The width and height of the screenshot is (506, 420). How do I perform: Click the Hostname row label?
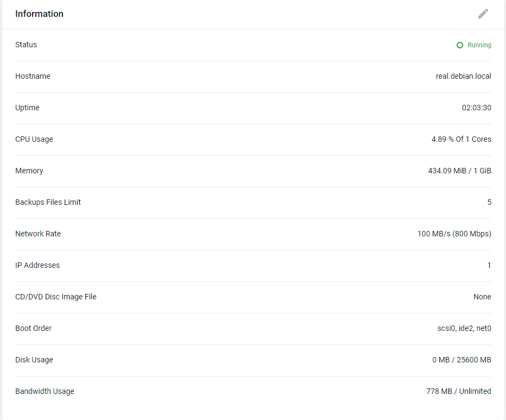33,76
